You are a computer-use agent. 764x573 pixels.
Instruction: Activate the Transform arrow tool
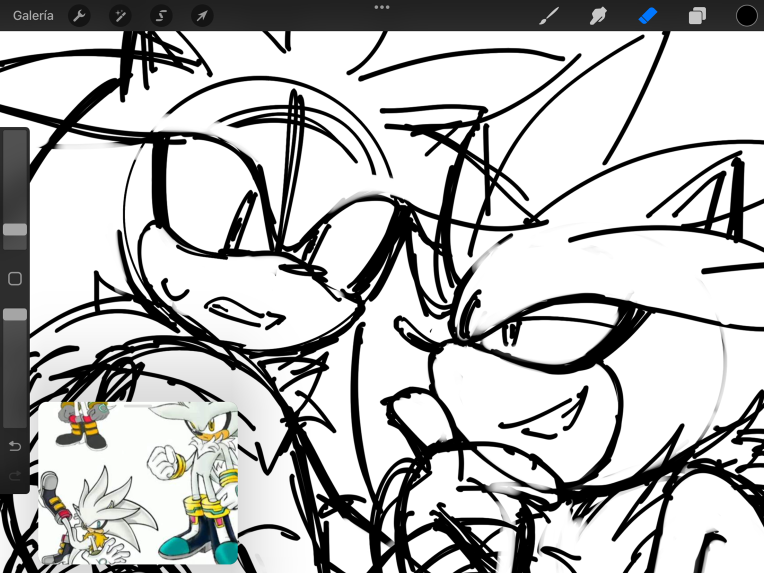click(x=202, y=16)
